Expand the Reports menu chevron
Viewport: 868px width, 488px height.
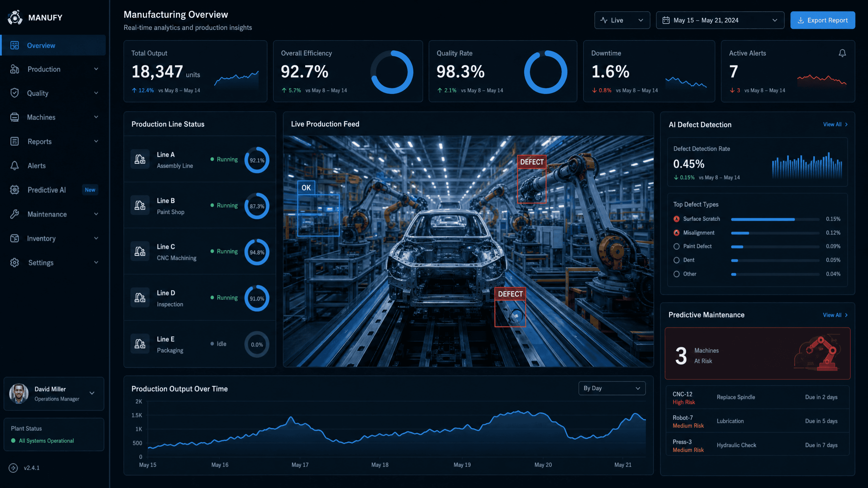pos(96,141)
